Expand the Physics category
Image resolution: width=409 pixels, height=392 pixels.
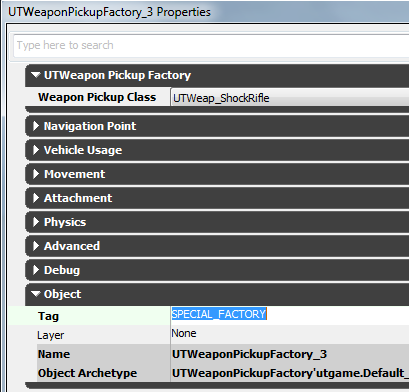(x=36, y=222)
